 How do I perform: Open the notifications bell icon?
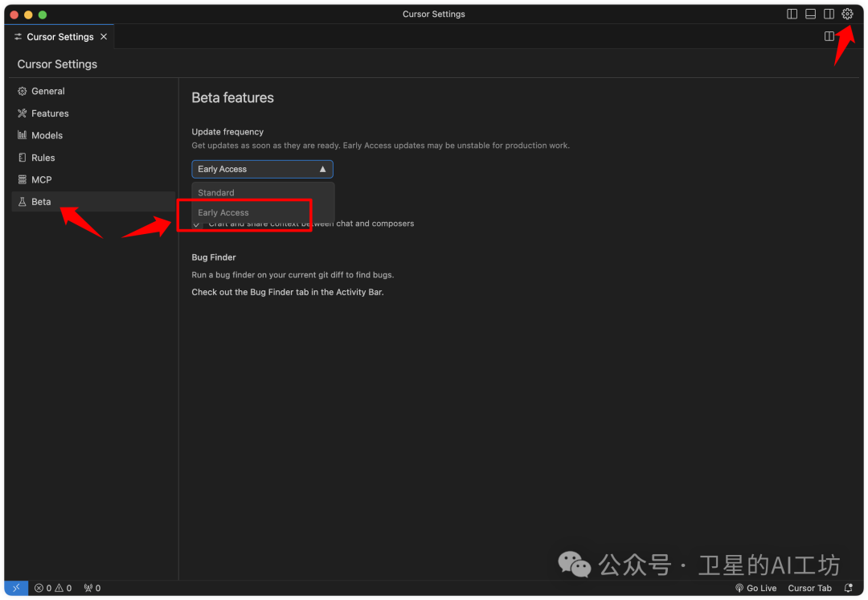point(848,588)
